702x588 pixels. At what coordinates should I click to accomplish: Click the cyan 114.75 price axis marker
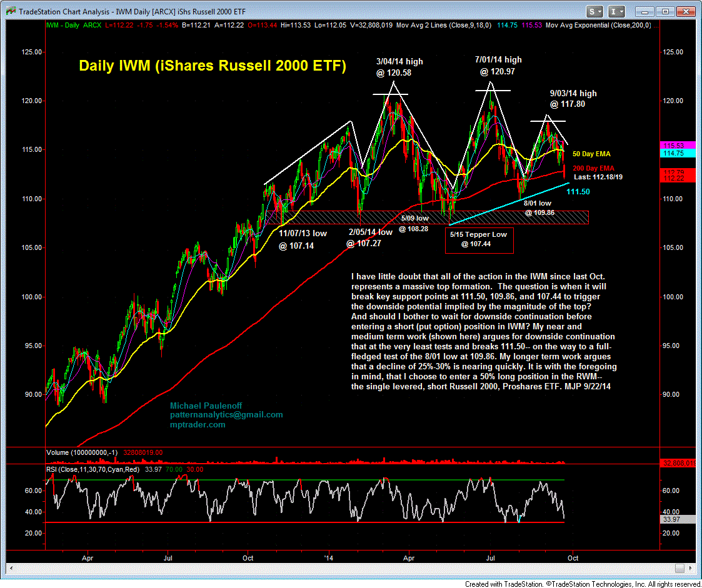(x=678, y=153)
